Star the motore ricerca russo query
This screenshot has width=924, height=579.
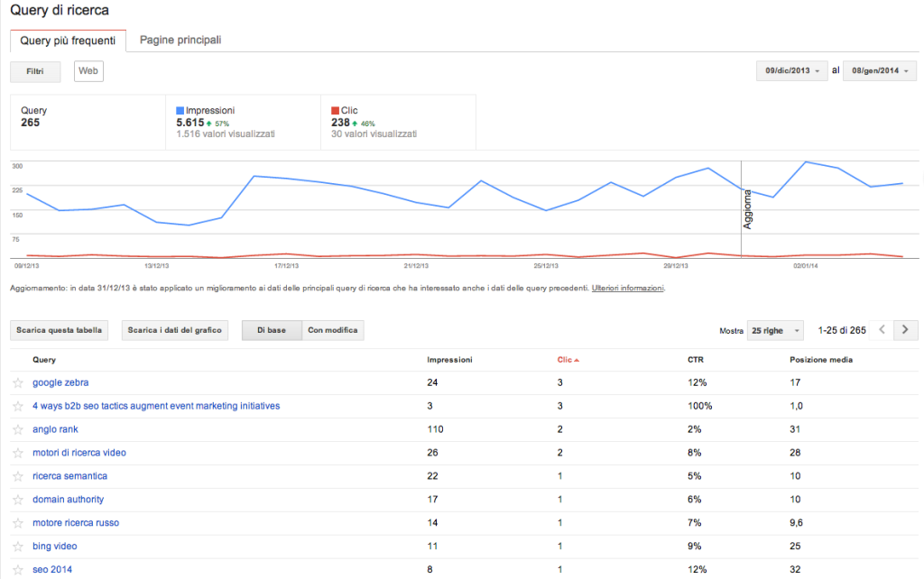coord(18,523)
